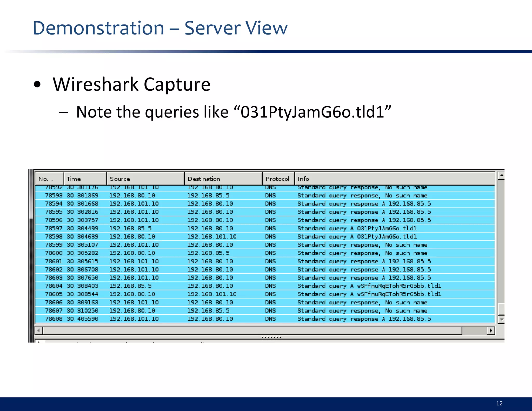The height and width of the screenshot is (411, 532).
Task: Sort by the Protocol column header
Action: click(x=278, y=179)
